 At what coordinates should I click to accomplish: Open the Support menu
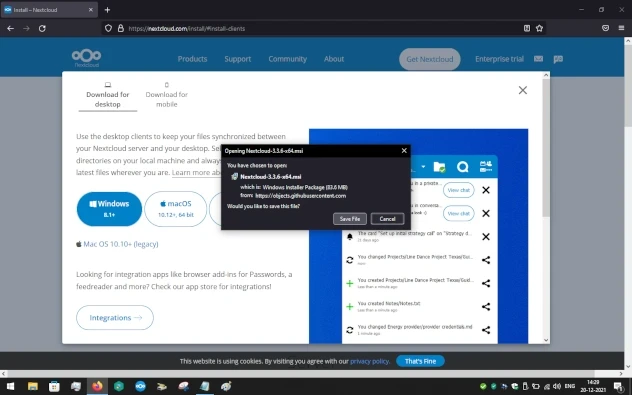pos(237,59)
